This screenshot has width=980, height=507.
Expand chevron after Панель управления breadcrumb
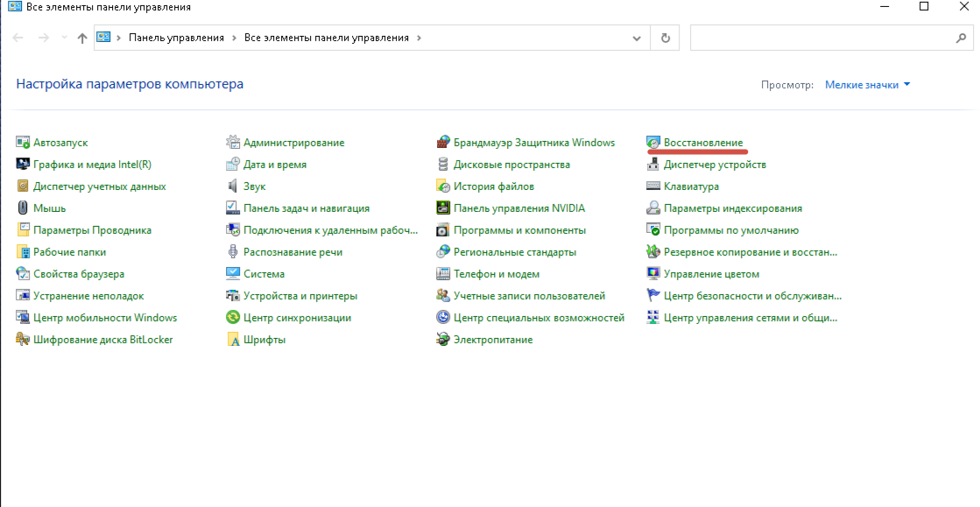234,39
